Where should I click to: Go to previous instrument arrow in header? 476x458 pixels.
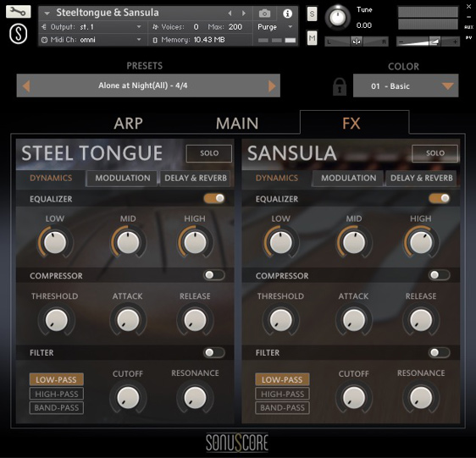230,13
